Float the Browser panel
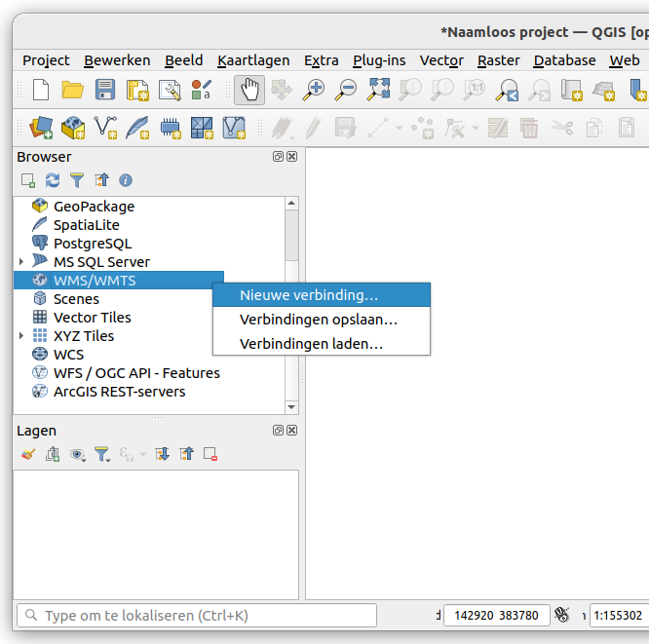This screenshot has height=644, width=649. 278,157
